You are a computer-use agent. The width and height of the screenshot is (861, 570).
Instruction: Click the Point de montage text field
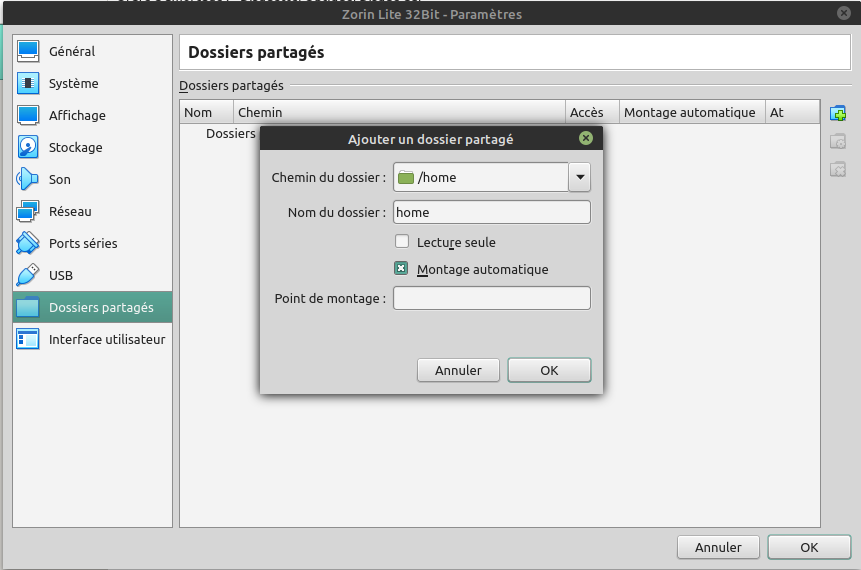(x=491, y=298)
